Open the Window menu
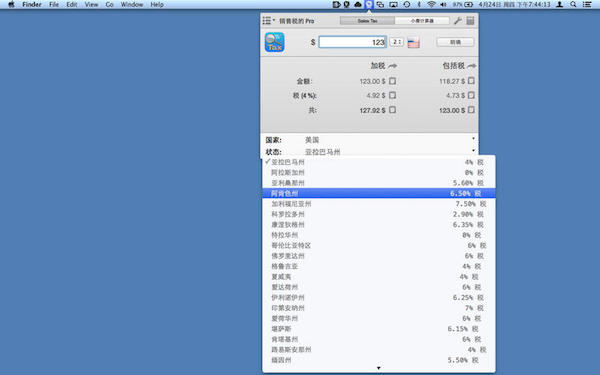Screen dimensions: 600x375 click(132, 5)
